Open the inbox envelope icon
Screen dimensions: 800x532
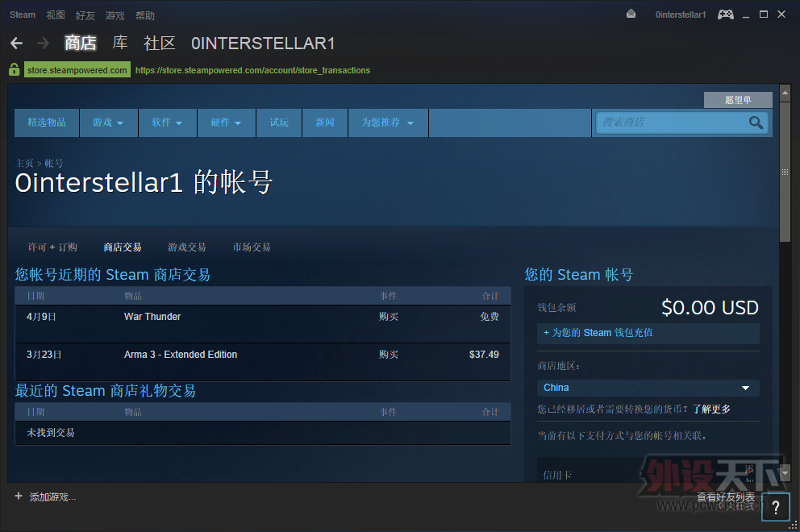pos(631,15)
